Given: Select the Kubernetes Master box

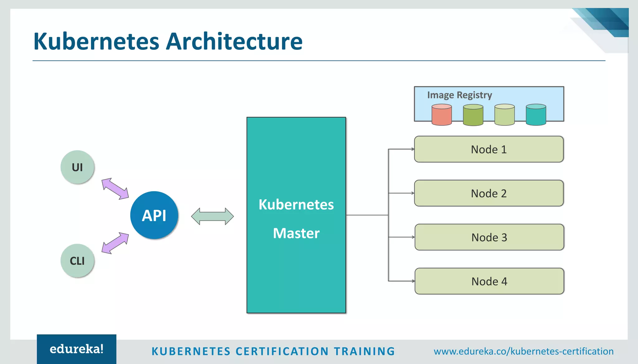Looking at the screenshot, I should click(296, 215).
